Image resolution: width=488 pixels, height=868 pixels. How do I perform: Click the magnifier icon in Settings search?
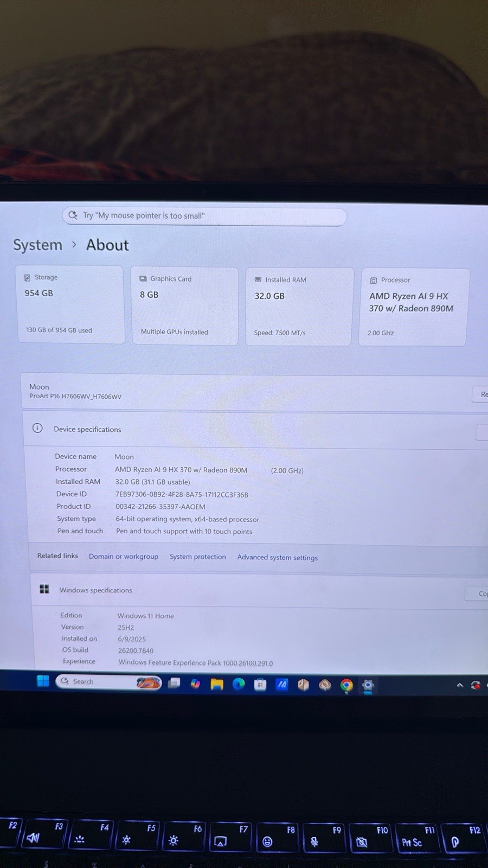tap(73, 215)
